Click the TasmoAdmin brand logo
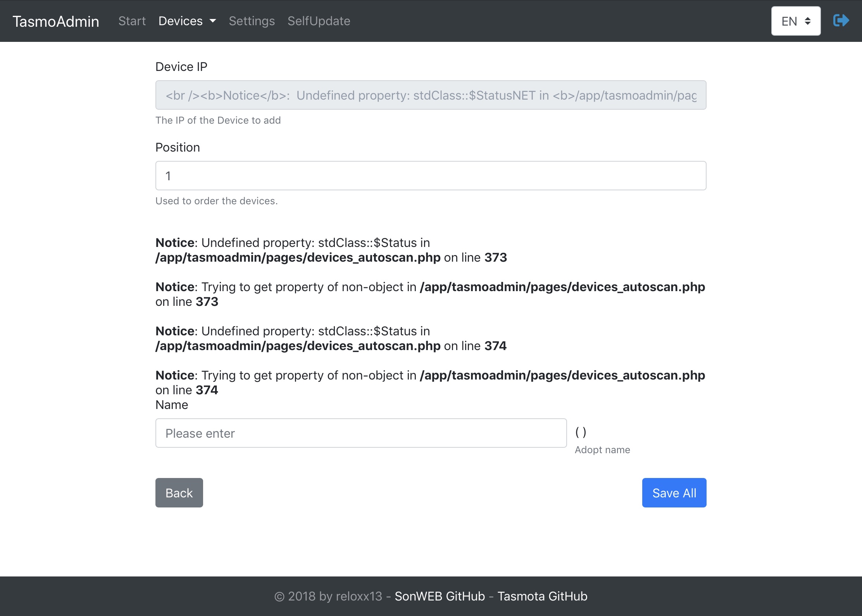This screenshot has width=862, height=616. pos(56,22)
